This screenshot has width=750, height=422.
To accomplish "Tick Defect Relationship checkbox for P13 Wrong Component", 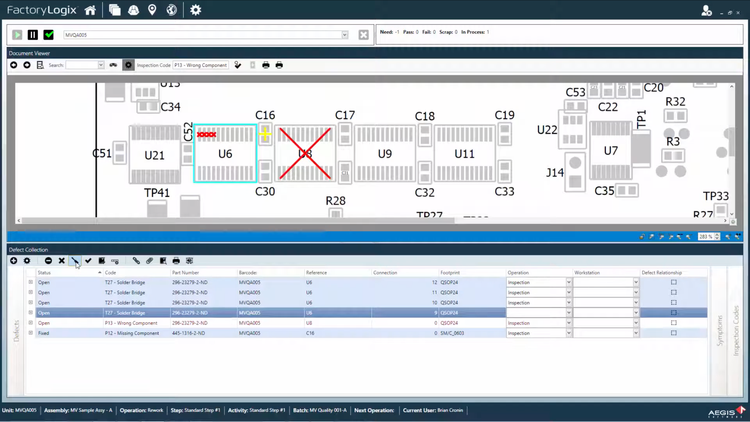I will [x=673, y=323].
